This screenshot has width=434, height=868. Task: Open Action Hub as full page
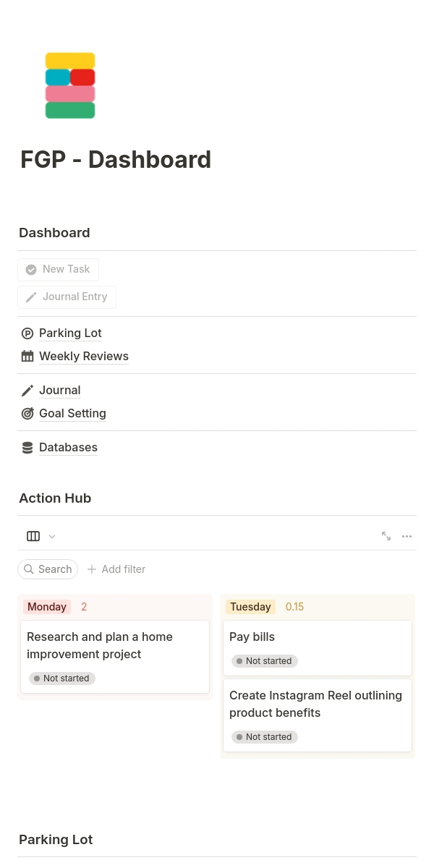tap(386, 536)
